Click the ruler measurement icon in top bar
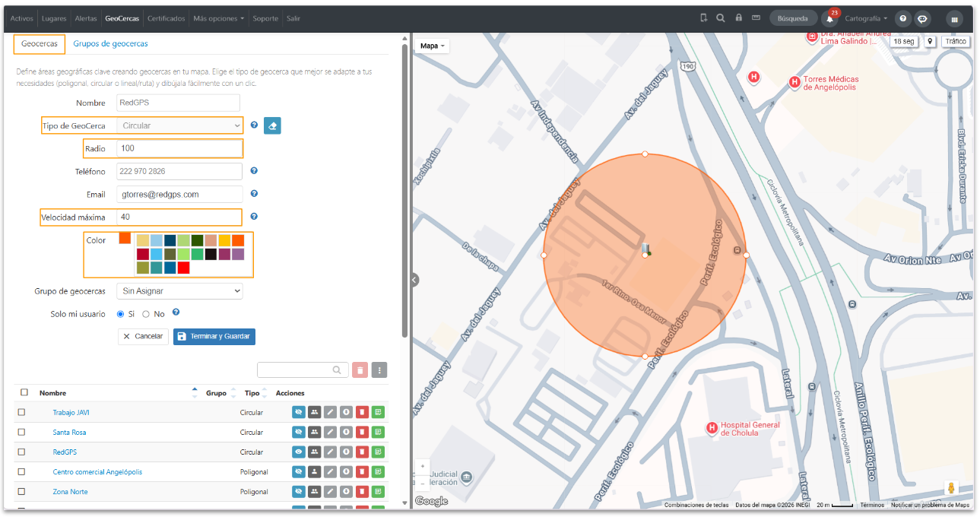Viewport: 980px width, 517px height. [756, 17]
